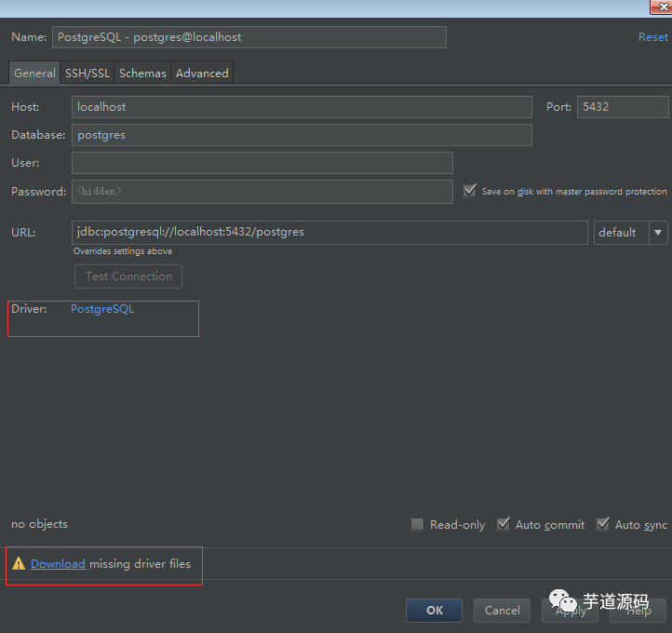The height and width of the screenshot is (633, 672).
Task: Click the Port field showing 5432
Action: tap(623, 107)
